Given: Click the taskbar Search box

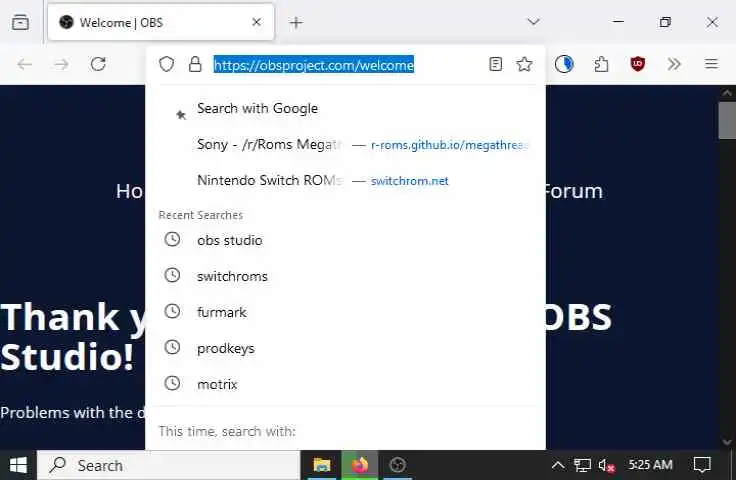Looking at the screenshot, I should pos(168,465).
